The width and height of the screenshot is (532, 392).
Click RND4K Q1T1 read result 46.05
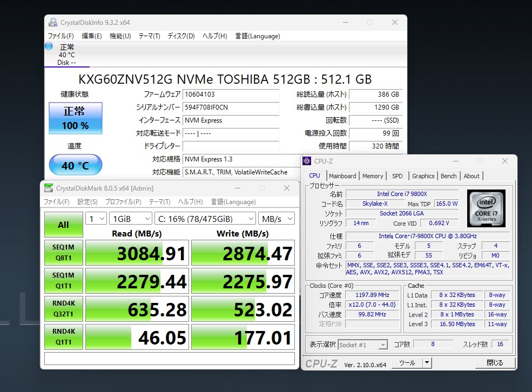(137, 337)
